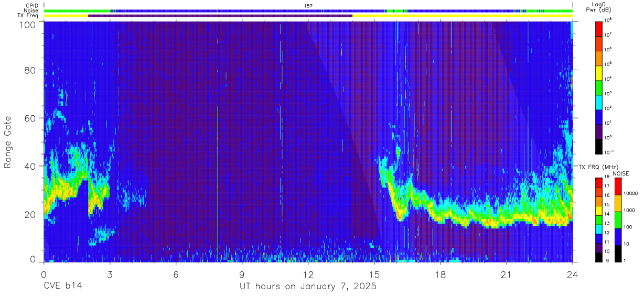Click the CPID value '157'
The height and width of the screenshot is (297, 644).
(x=308, y=6)
